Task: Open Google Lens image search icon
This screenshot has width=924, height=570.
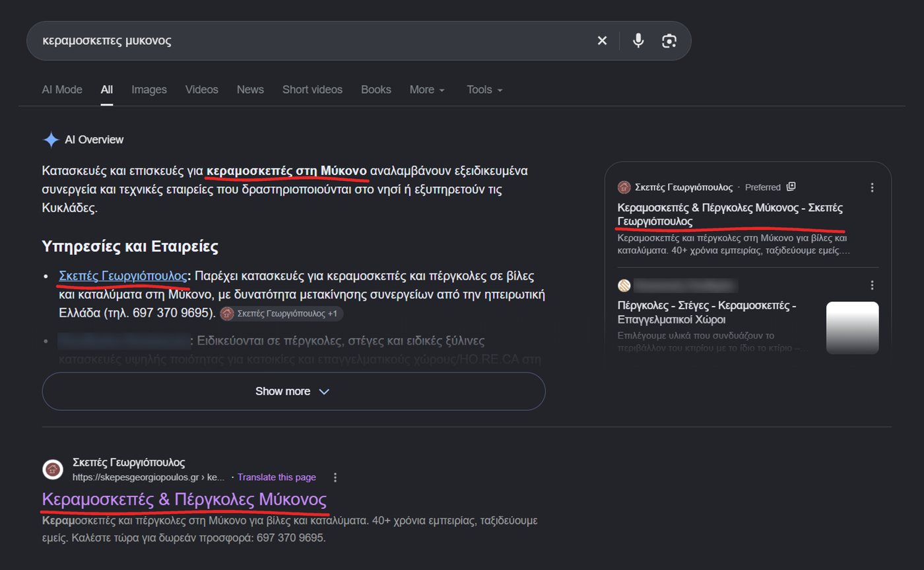Action: 669,41
